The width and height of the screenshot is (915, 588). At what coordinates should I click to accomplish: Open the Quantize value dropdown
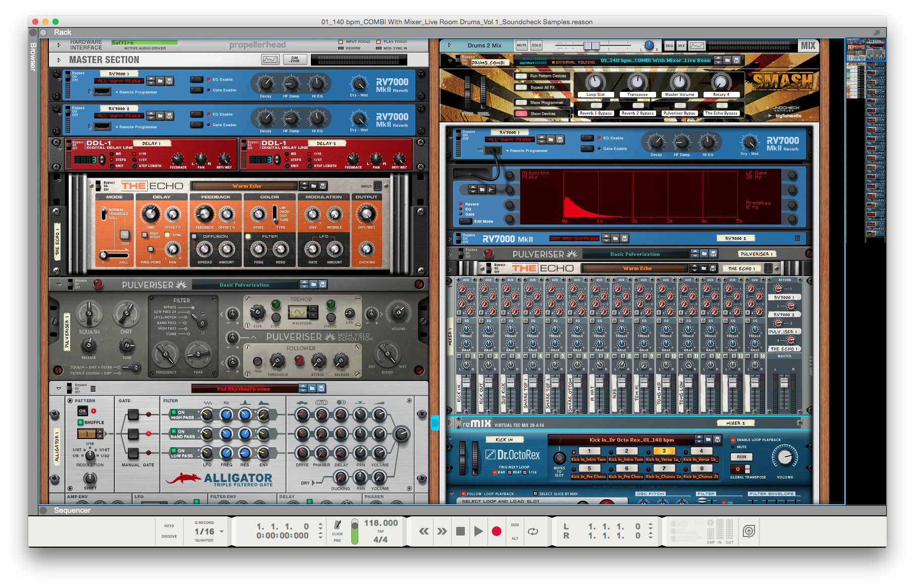pos(222,531)
